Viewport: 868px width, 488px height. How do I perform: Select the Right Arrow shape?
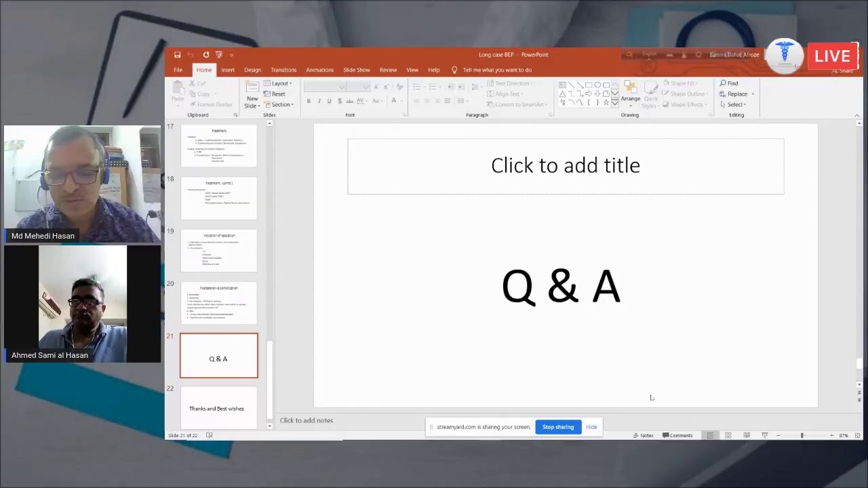pos(589,94)
